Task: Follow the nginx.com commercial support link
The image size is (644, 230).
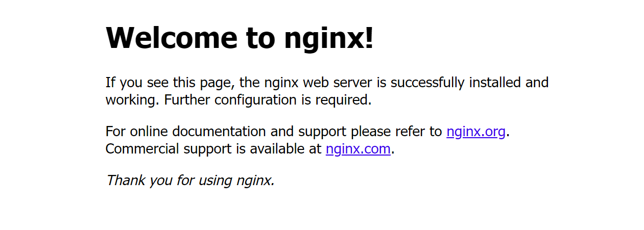Action: click(358, 149)
